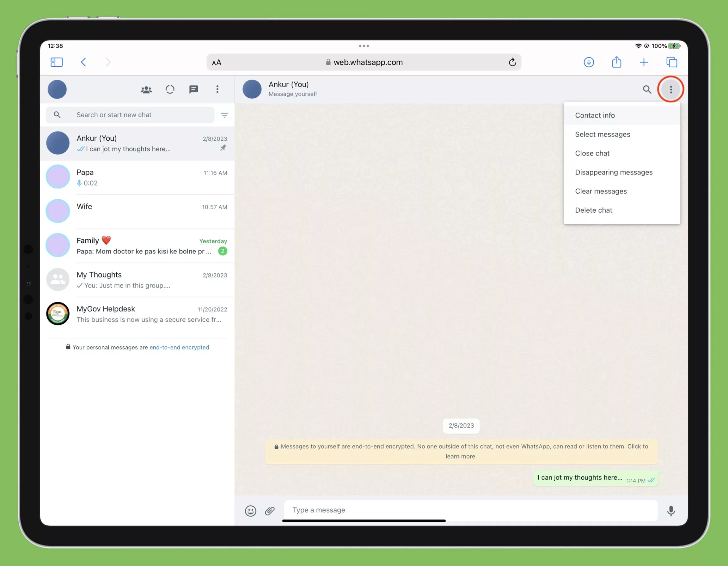Click the encryption notice banner
The width and height of the screenshot is (728, 566).
click(x=461, y=452)
